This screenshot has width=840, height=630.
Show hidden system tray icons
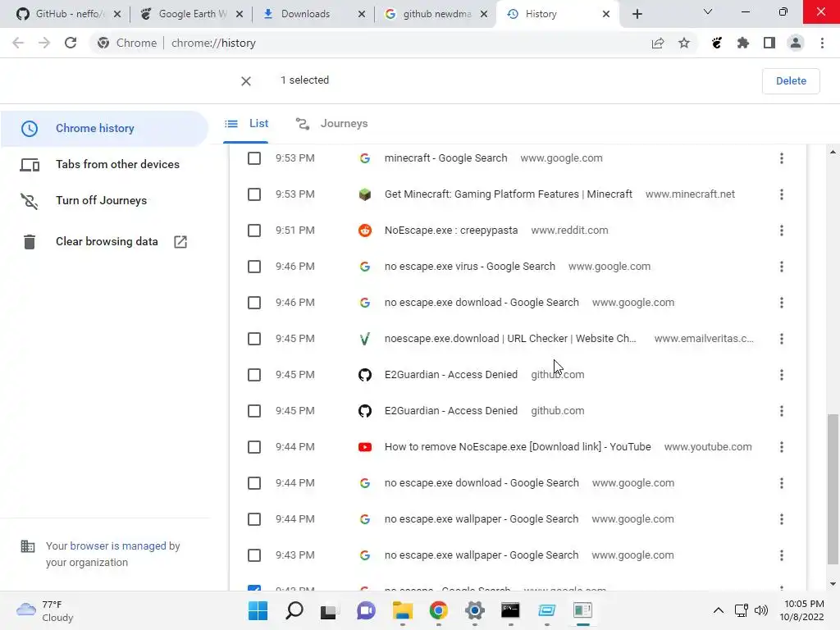coord(719,610)
